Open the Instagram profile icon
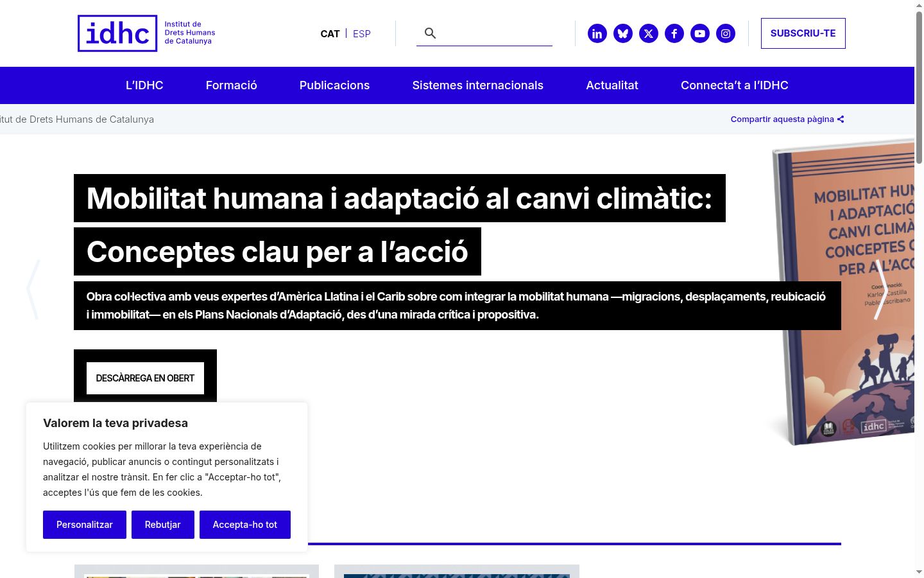This screenshot has width=924, height=578. (726, 33)
